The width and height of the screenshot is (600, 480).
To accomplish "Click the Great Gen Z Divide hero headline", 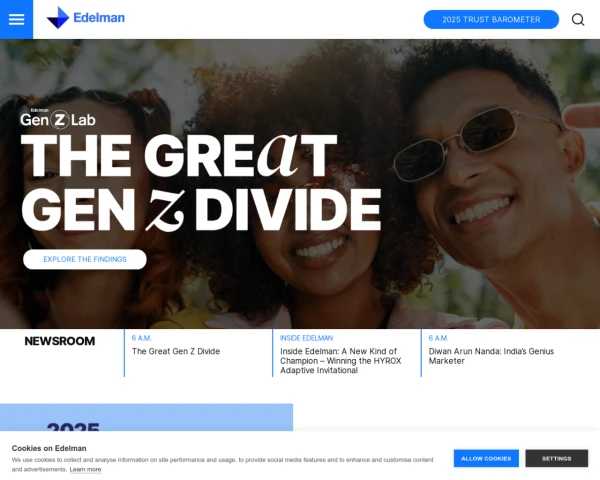I will coord(201,183).
